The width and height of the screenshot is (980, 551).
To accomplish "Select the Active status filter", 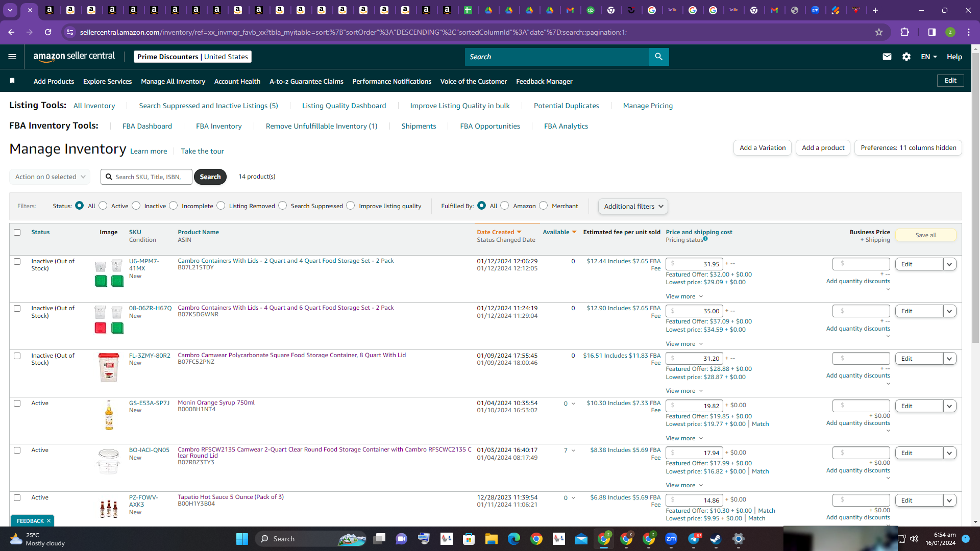I will [x=103, y=206].
